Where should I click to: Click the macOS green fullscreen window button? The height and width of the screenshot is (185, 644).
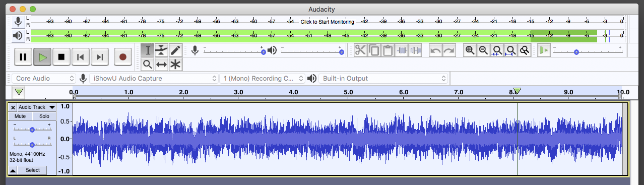click(x=33, y=9)
